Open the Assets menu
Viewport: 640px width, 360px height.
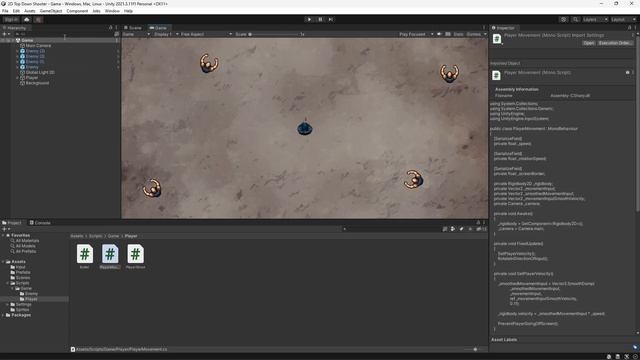coord(30,11)
